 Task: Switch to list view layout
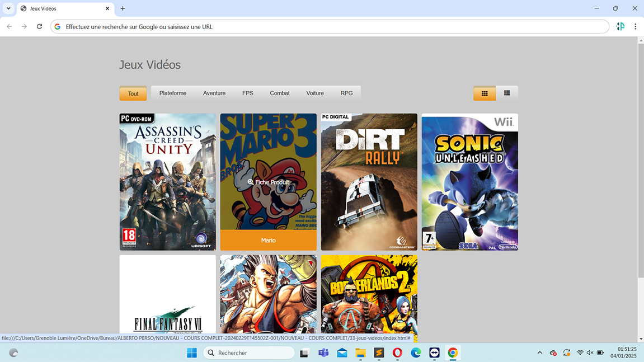tap(506, 93)
